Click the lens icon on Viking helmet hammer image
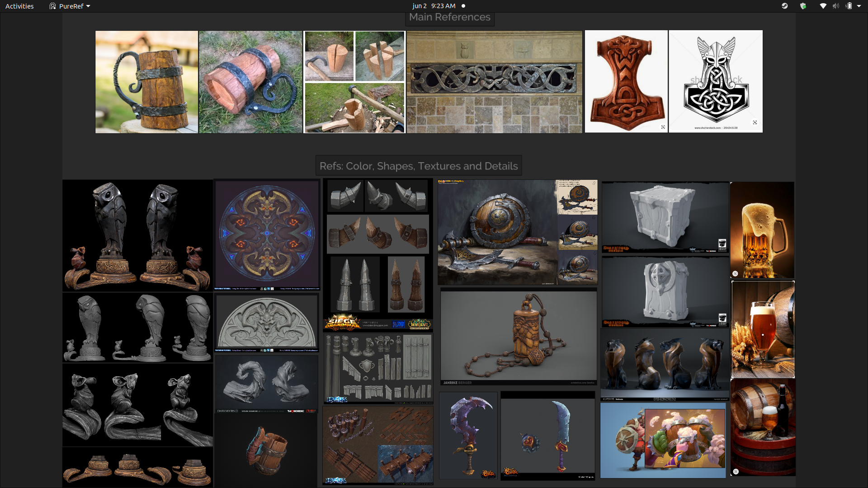The height and width of the screenshot is (488, 868). (x=755, y=122)
